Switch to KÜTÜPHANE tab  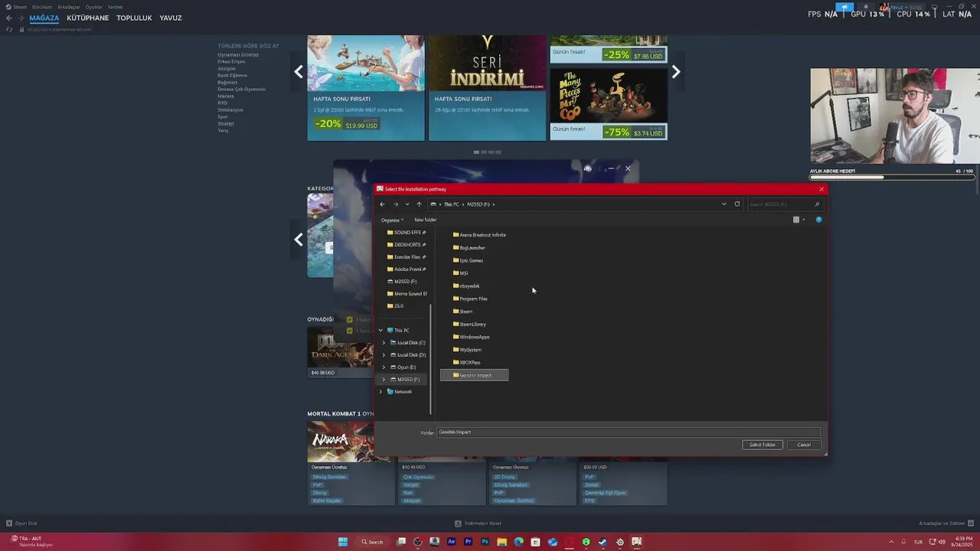pos(88,18)
